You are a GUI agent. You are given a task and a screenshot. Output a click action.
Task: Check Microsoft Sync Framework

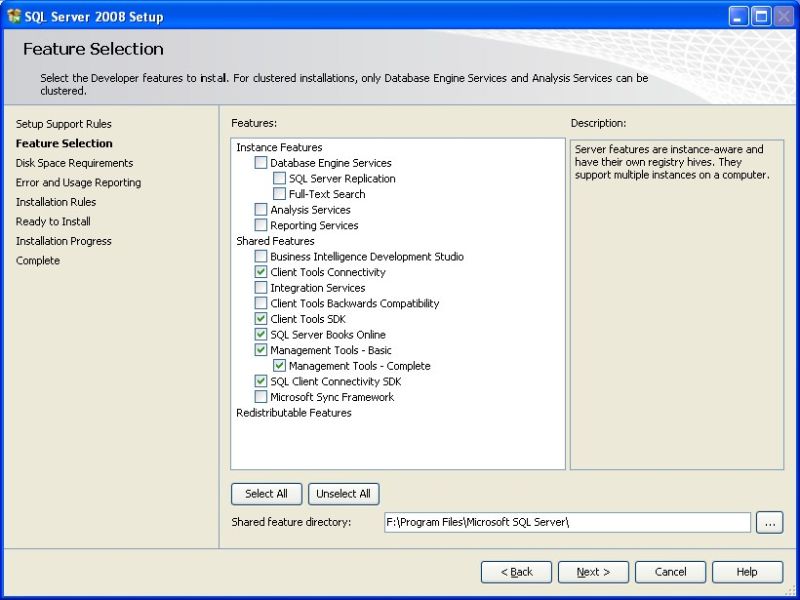click(261, 396)
